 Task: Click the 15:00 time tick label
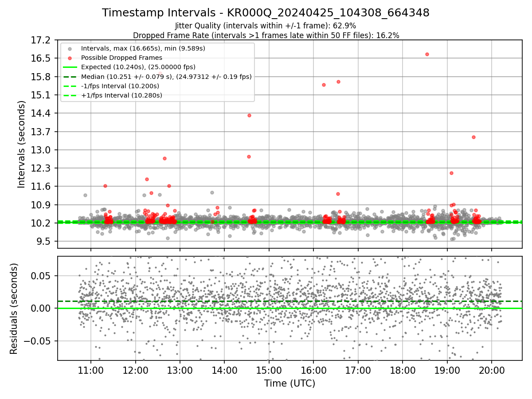tap(269, 372)
